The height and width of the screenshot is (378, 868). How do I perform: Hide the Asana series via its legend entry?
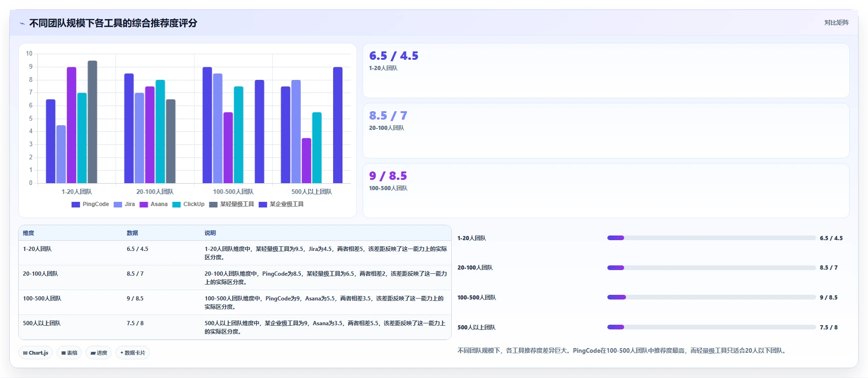point(154,204)
